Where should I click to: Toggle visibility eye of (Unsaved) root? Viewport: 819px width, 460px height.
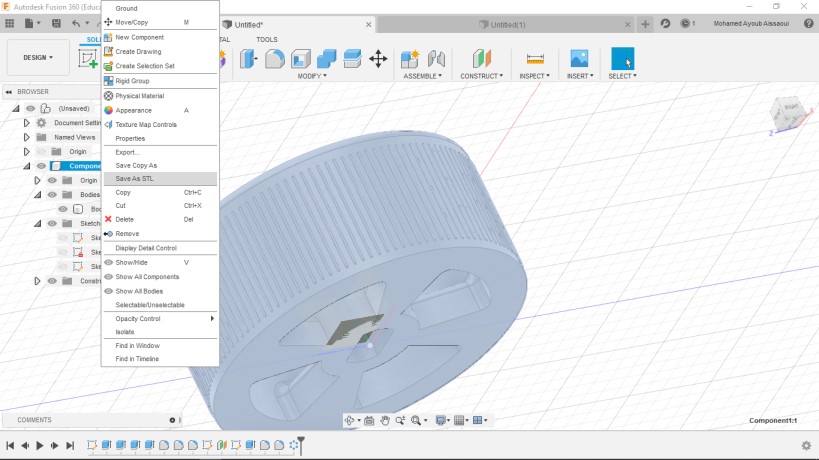point(30,109)
